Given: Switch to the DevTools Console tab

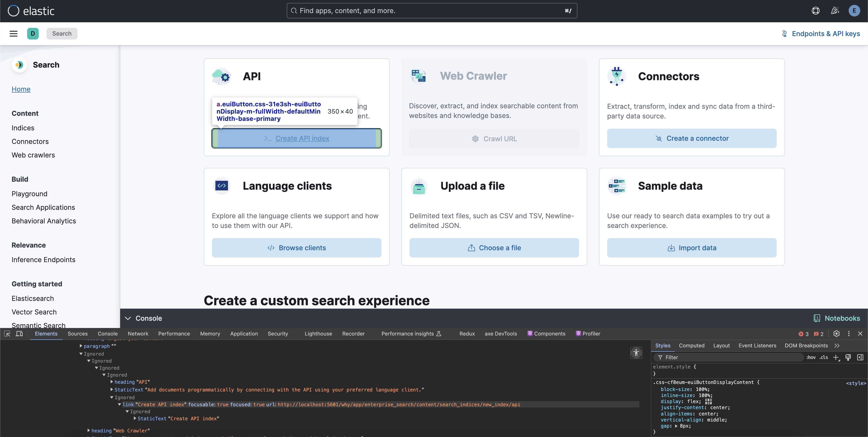Looking at the screenshot, I should [x=108, y=334].
